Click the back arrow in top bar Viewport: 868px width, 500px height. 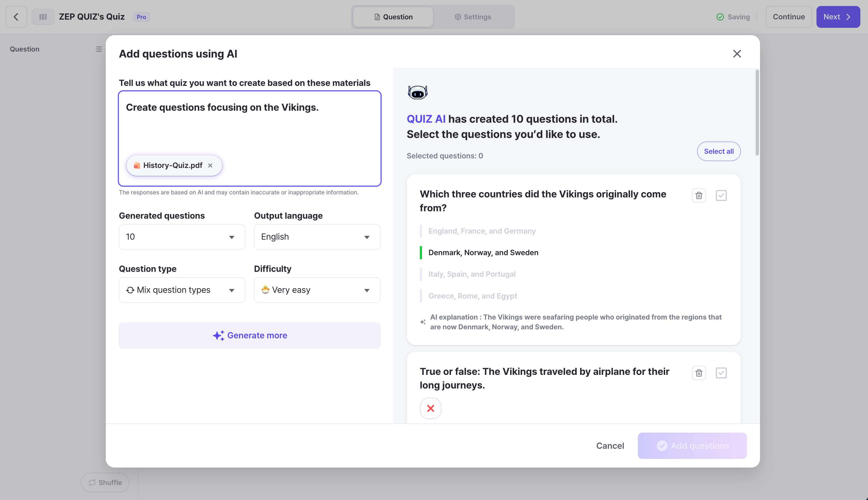(16, 17)
